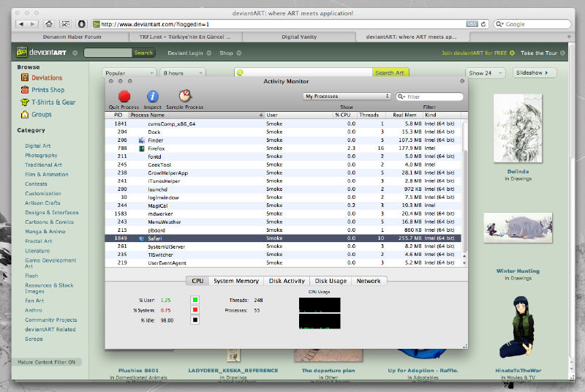Open the 8 hours time dropdown
The height and width of the screenshot is (392, 585).
(x=183, y=72)
